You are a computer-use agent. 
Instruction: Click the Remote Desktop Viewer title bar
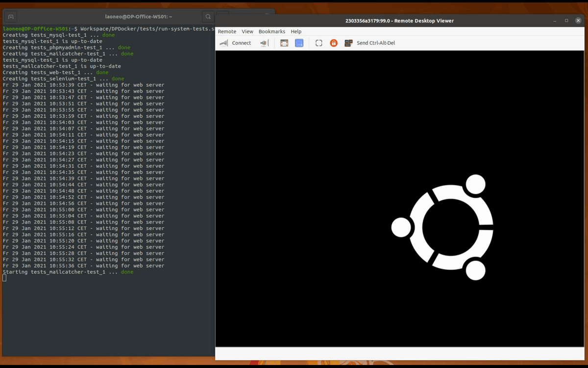[x=399, y=21]
